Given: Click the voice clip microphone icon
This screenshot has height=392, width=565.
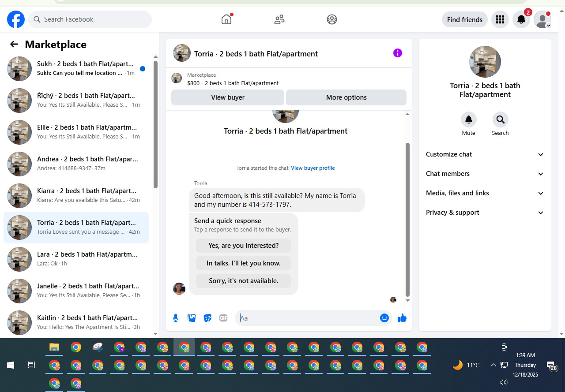Looking at the screenshot, I should [176, 318].
